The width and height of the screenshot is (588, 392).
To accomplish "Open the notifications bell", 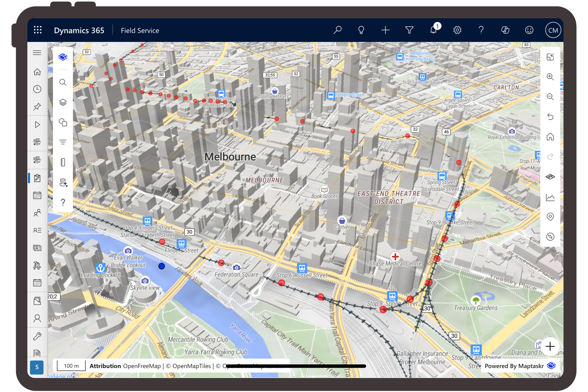I will [433, 30].
